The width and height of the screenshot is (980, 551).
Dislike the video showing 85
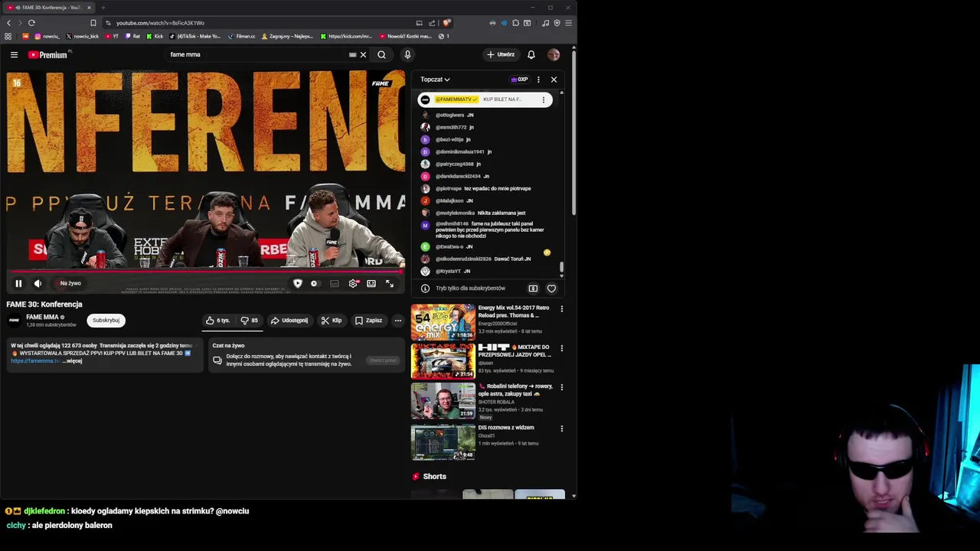click(250, 321)
